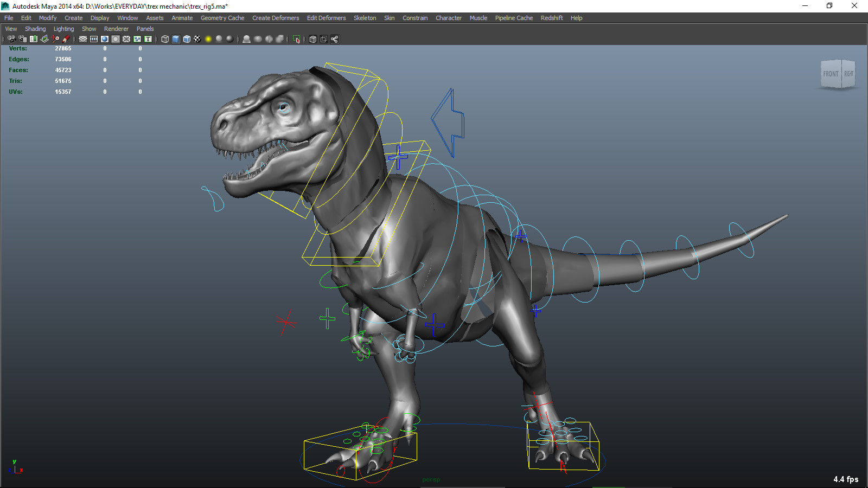The height and width of the screenshot is (488, 868).
Task: Activate the Grease Pencil tool icon
Action: (x=66, y=39)
